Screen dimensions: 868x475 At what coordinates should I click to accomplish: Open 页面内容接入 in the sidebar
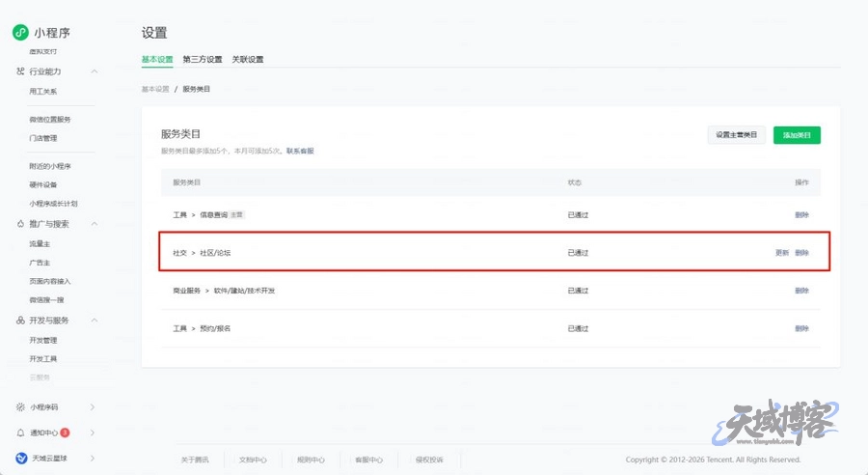point(50,282)
